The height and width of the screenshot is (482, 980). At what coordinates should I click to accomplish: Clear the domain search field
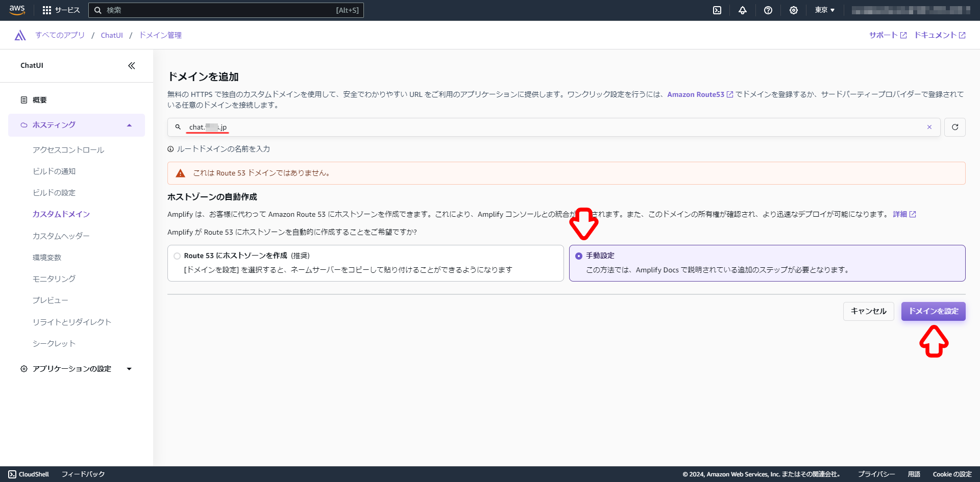[929, 127]
